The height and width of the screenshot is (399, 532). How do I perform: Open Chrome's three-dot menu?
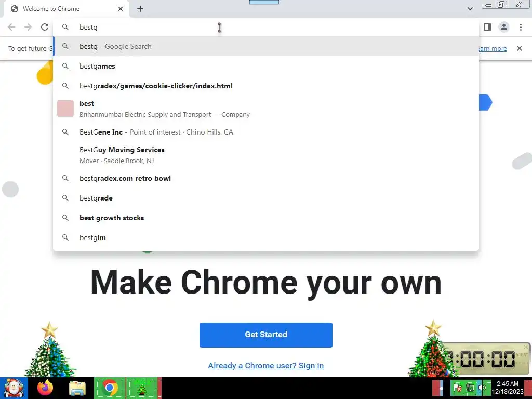[521, 27]
